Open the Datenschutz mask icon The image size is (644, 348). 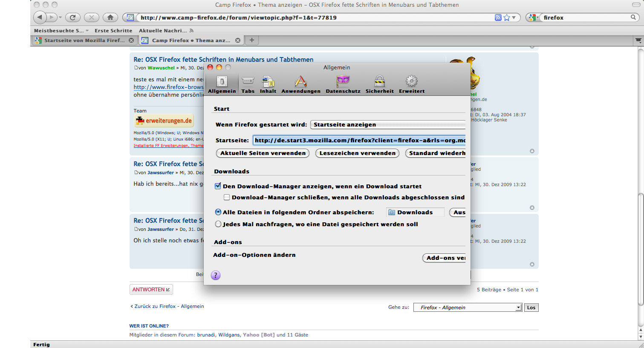point(343,84)
